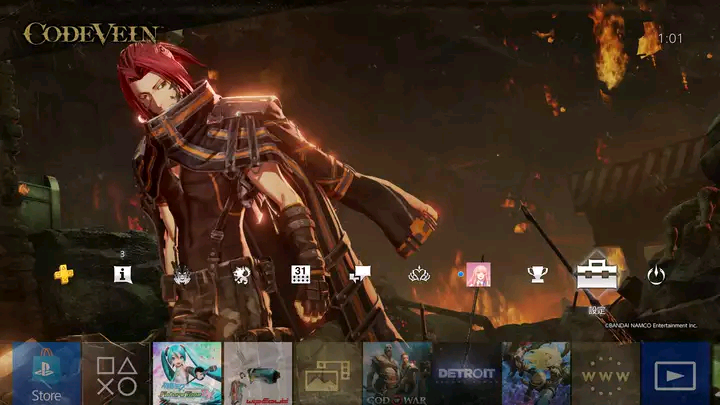The image size is (720, 405).
Task: Click the 設定 label under the toolbox
Action: [597, 310]
